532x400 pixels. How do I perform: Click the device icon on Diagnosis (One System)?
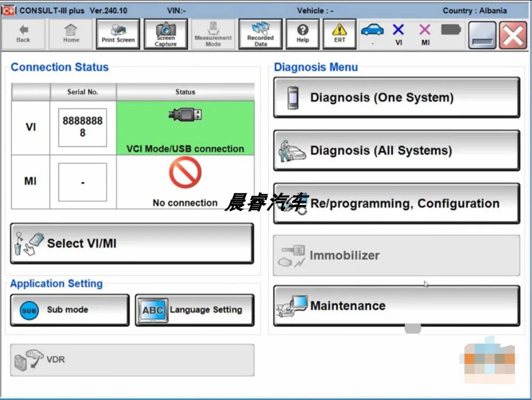coord(293,98)
